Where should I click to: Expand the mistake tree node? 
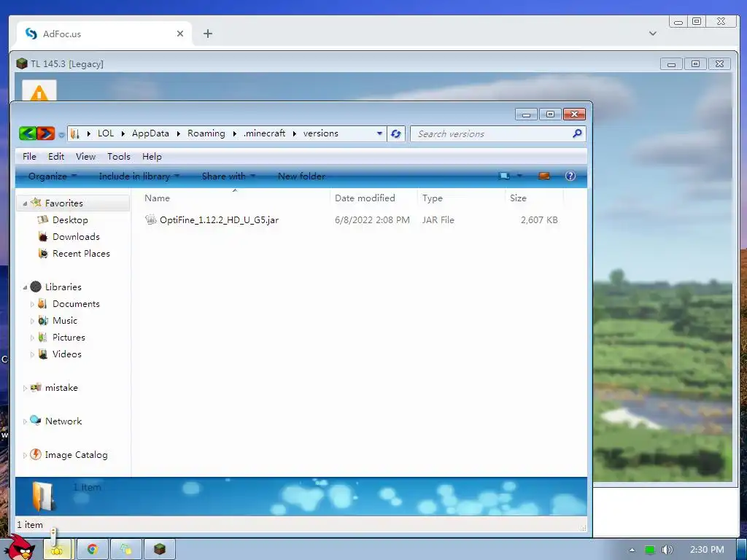(25, 388)
